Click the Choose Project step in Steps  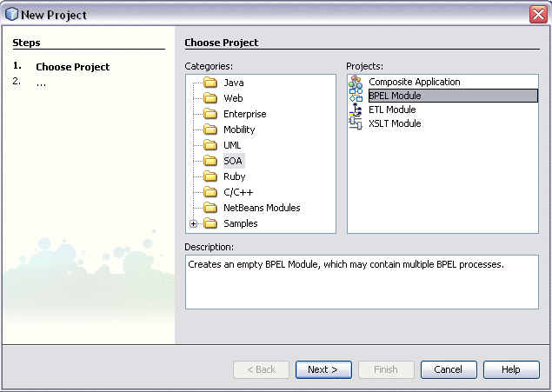click(73, 67)
